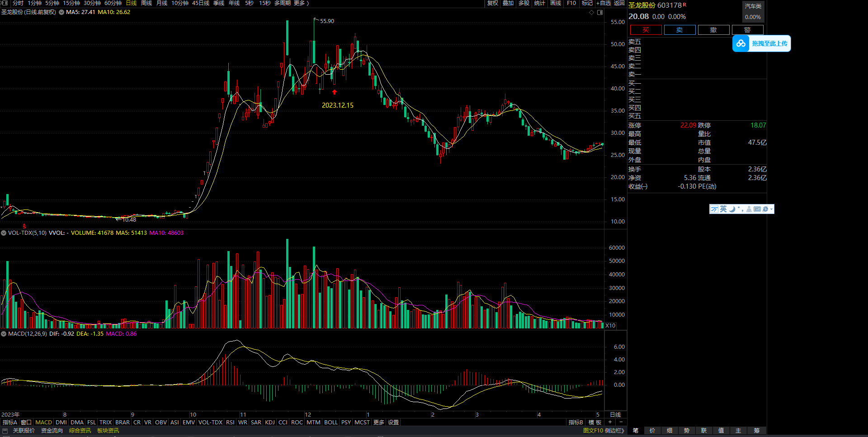Expand the main chart MA settings dropdown
The image size is (868, 437).
pos(61,12)
